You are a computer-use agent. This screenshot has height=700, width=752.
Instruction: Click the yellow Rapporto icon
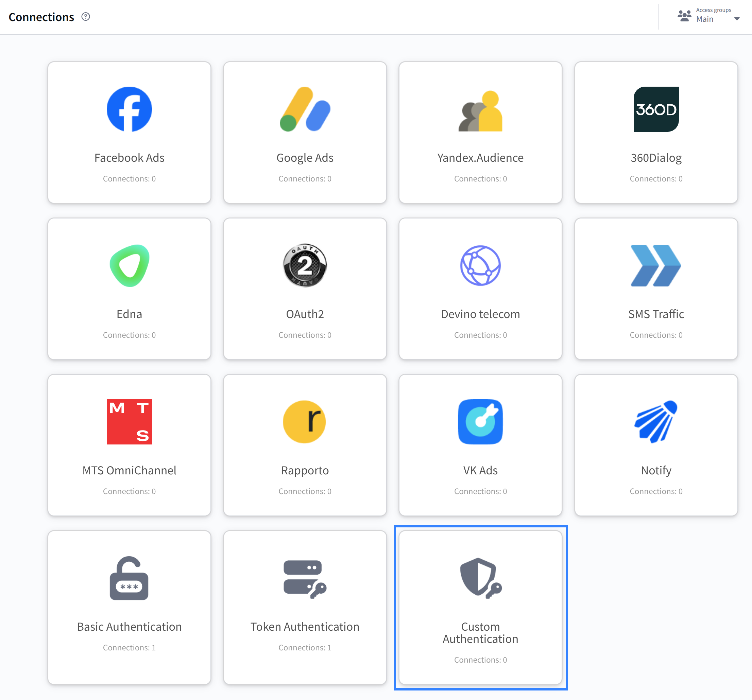tap(305, 422)
